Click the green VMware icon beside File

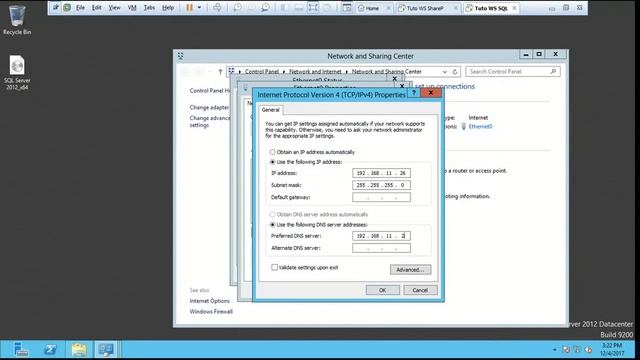click(67, 7)
